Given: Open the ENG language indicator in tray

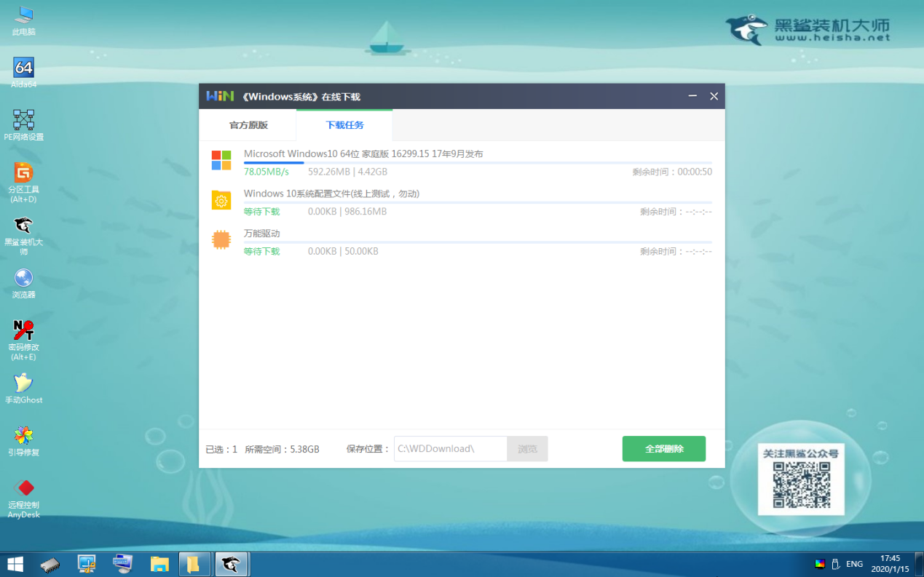Looking at the screenshot, I should point(853,563).
